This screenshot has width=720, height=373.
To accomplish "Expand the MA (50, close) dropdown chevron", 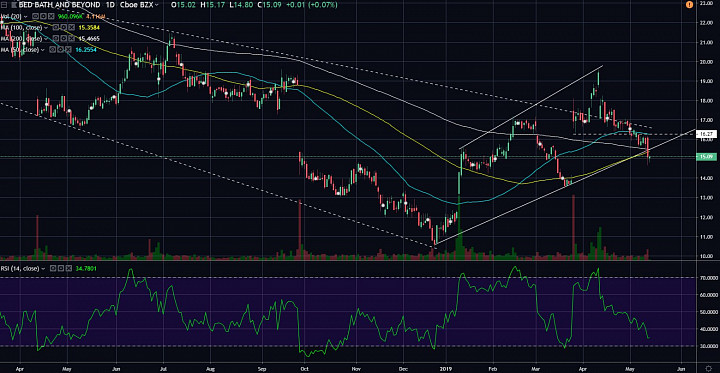I will (x=43, y=50).
